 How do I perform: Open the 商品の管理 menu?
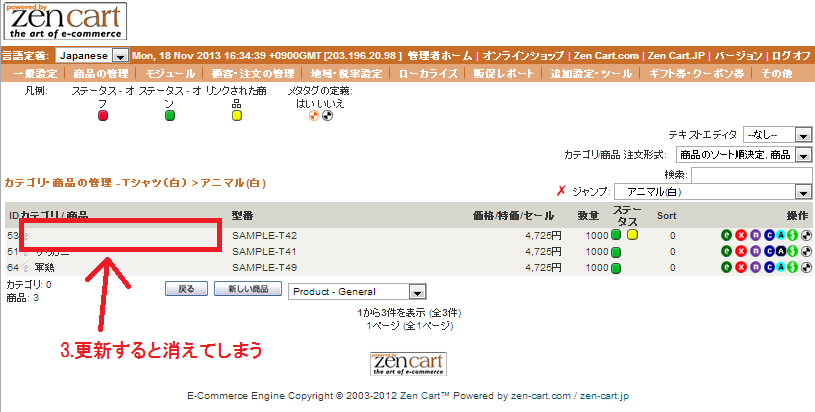(x=100, y=74)
